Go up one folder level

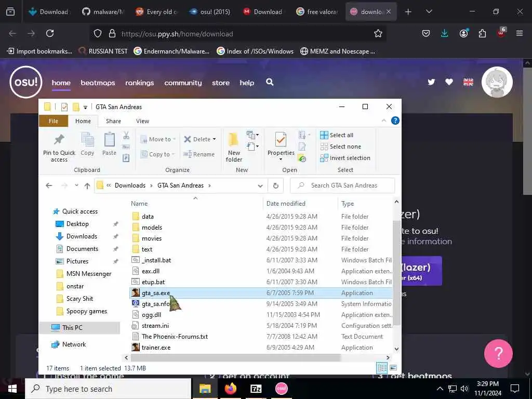tap(87, 185)
